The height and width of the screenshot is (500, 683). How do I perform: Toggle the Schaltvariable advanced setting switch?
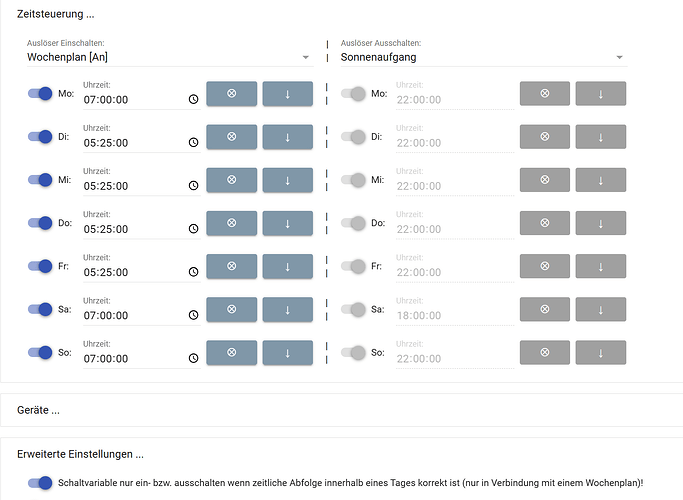40,483
